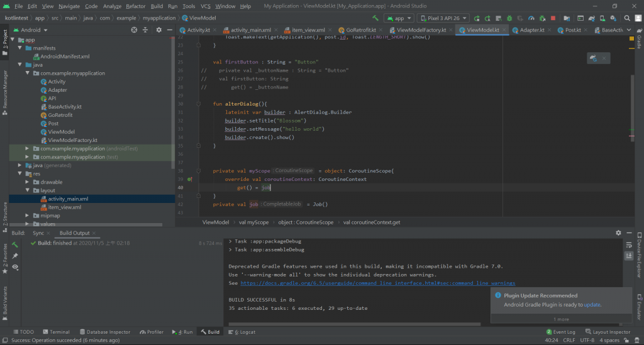Toggle the Build tool window button
Screen dimensions: 644x345
[x=210, y=332]
